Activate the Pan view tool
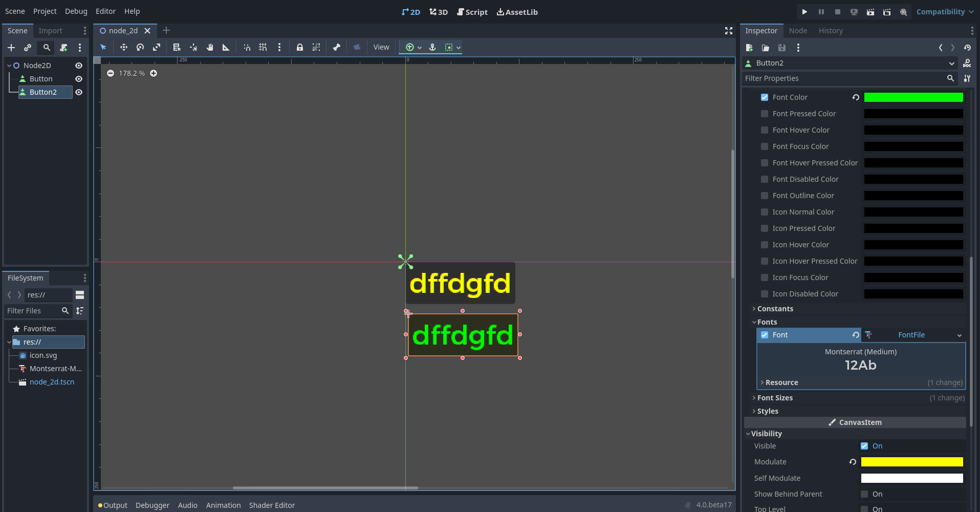 point(209,47)
